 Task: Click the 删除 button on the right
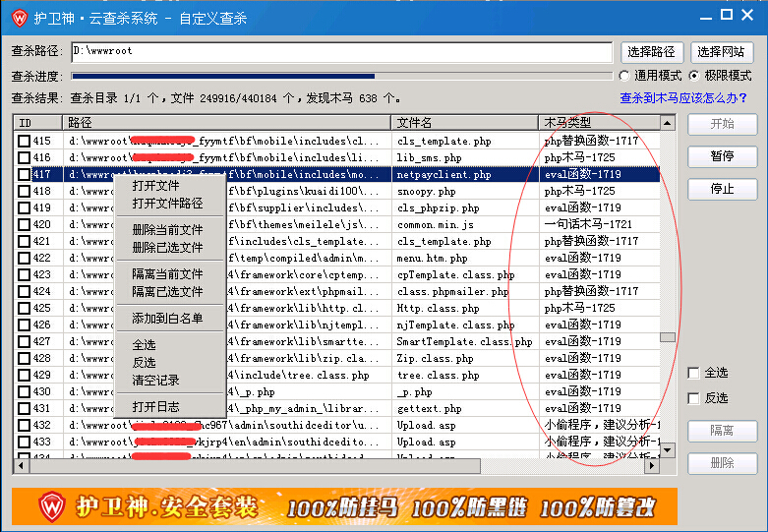[723, 463]
